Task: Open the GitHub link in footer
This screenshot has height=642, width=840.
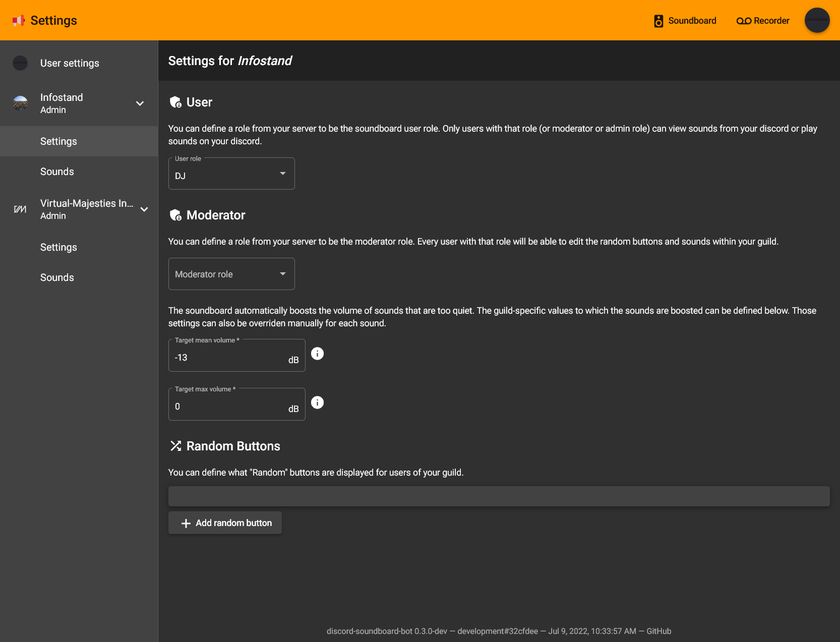Action: click(x=658, y=631)
